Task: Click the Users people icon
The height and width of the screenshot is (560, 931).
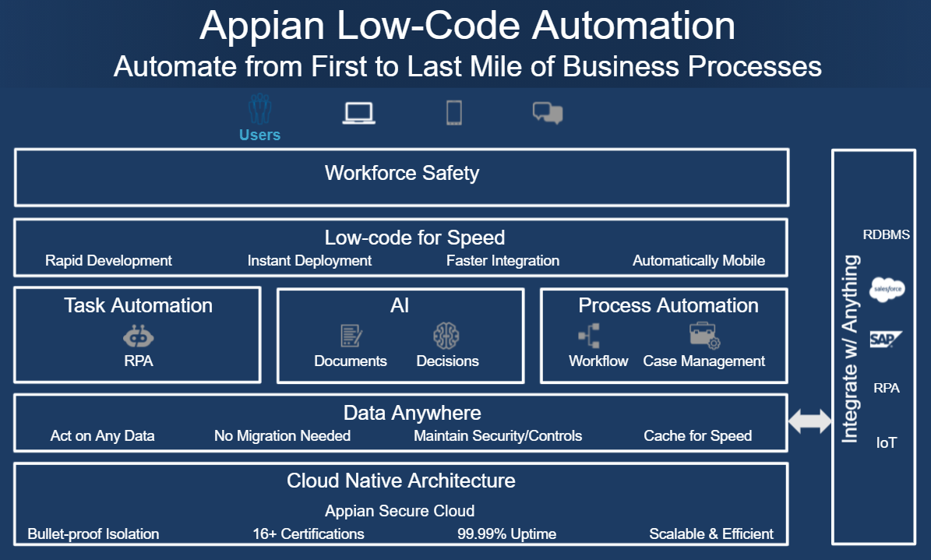Action: pos(259,109)
